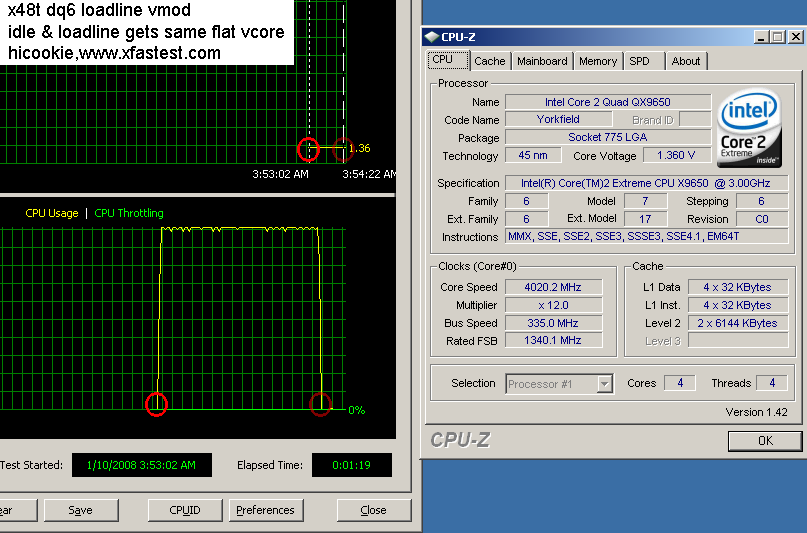
Task: Click the 1.36 vcore graph value
Action: click(x=360, y=148)
